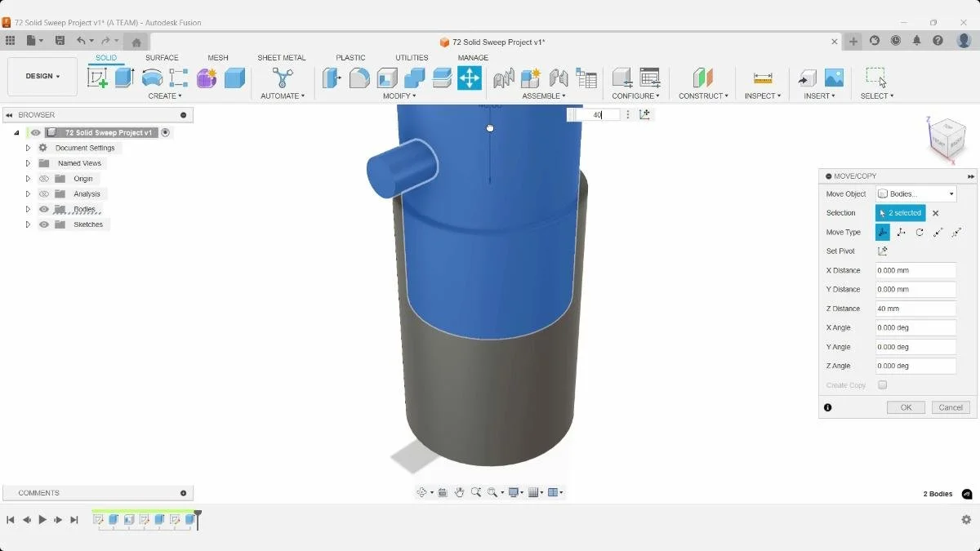
Task: Select the Offset Face tool
Action: coord(442,78)
